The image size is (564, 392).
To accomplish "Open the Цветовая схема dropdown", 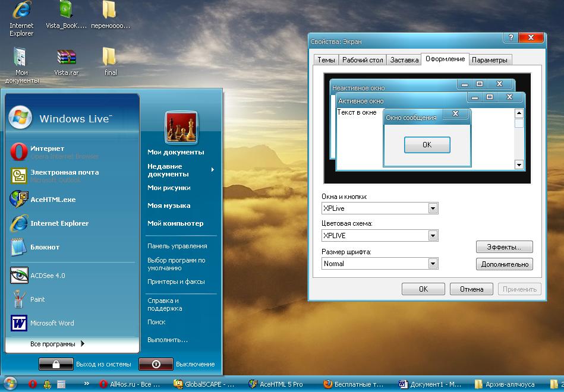I will [433, 236].
